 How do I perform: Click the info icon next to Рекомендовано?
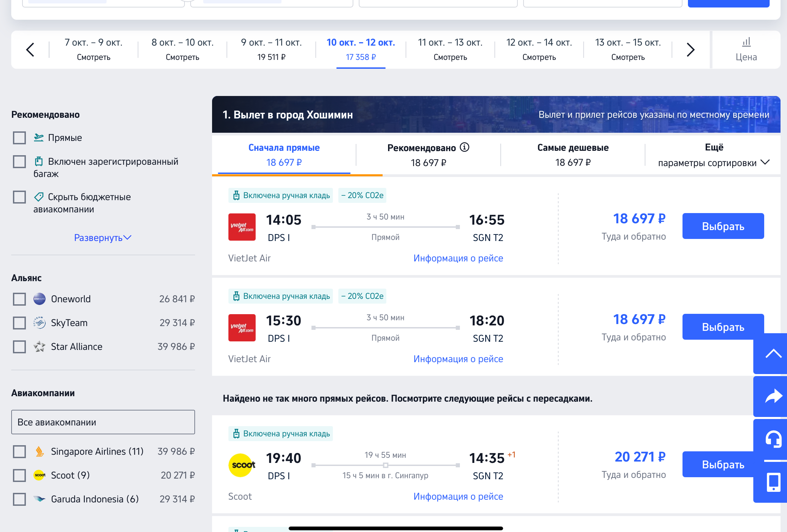click(x=464, y=147)
